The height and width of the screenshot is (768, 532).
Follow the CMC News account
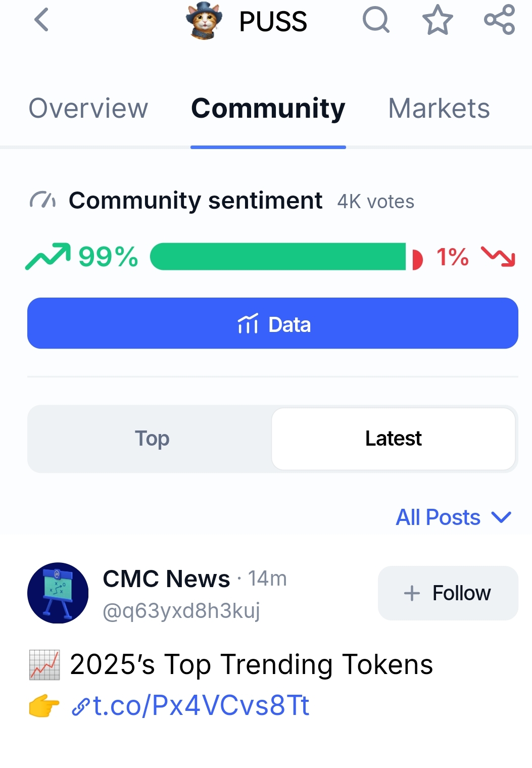click(x=448, y=593)
